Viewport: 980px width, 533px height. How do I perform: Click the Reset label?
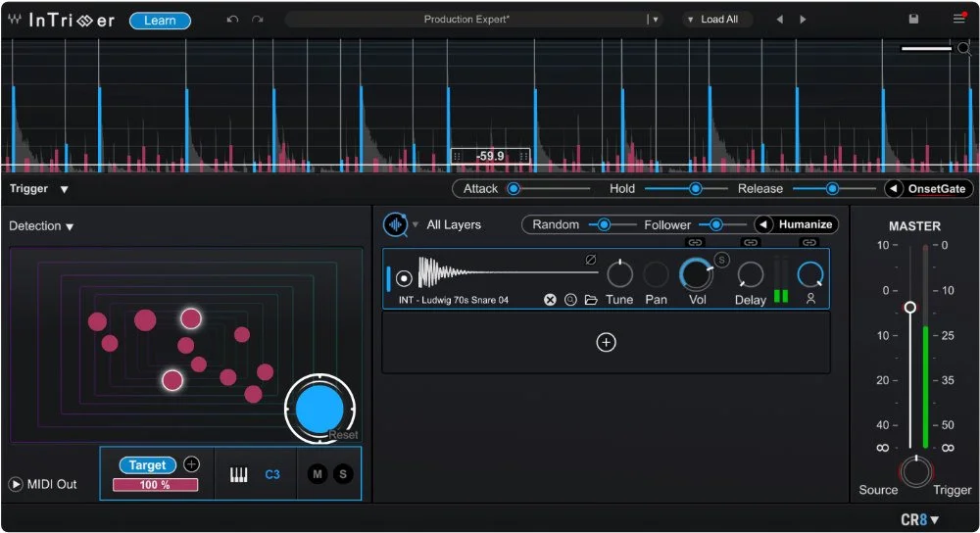point(343,435)
